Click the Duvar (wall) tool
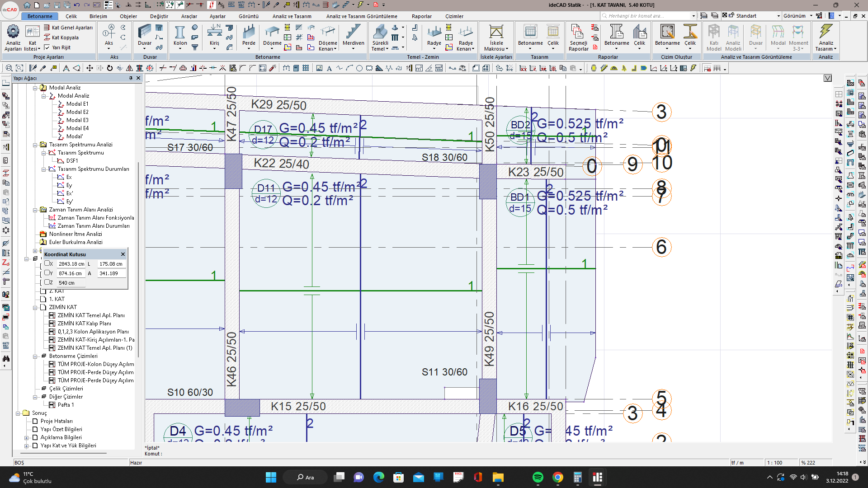868x488 pixels. pyautogui.click(x=145, y=36)
